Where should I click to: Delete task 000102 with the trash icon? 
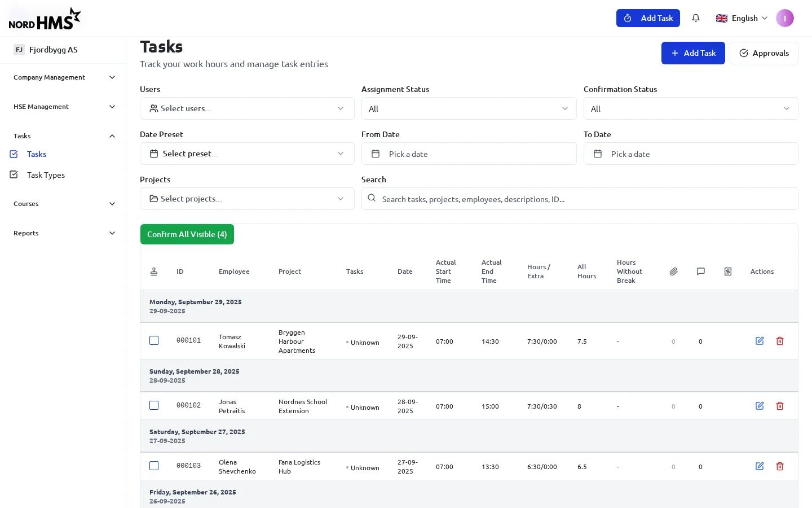tap(780, 406)
